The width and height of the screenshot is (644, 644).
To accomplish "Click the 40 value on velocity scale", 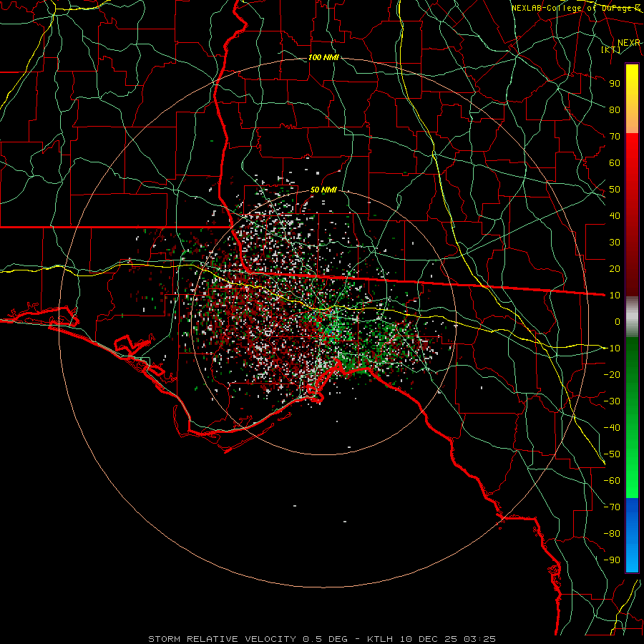I will tap(615, 215).
